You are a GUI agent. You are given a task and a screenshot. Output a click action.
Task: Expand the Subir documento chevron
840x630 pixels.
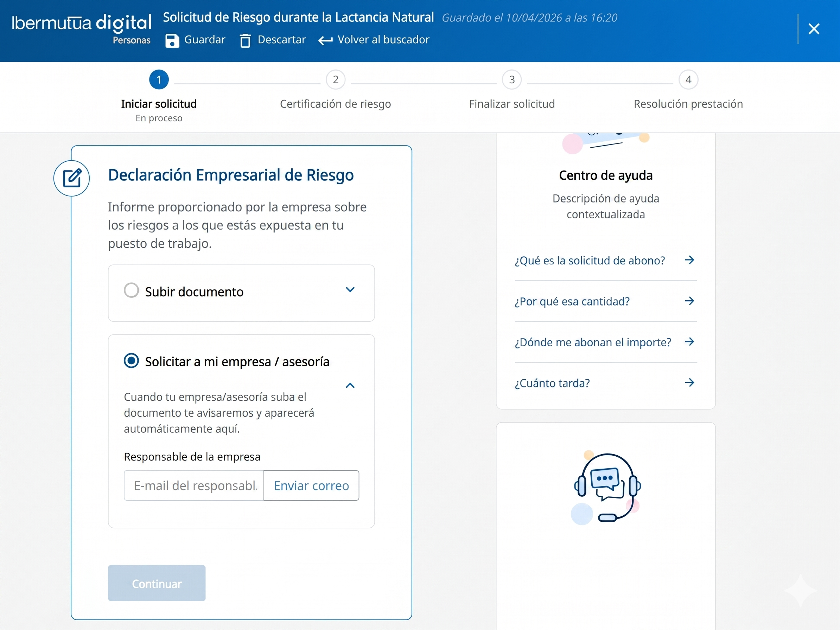[x=350, y=290]
